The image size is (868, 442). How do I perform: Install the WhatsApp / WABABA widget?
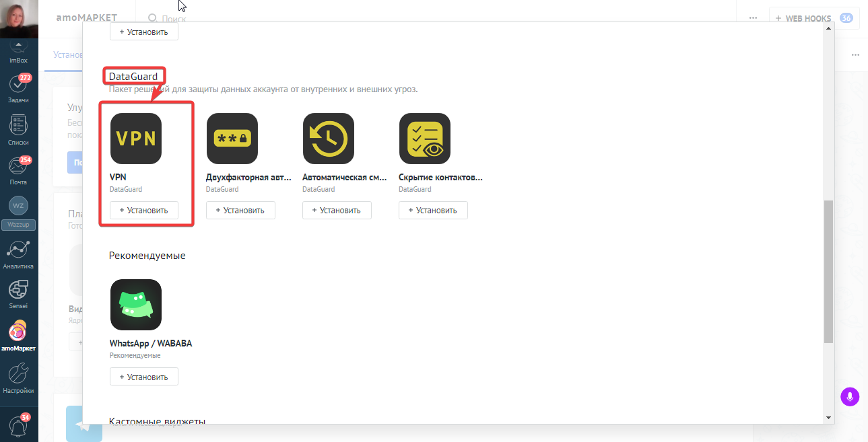point(144,377)
